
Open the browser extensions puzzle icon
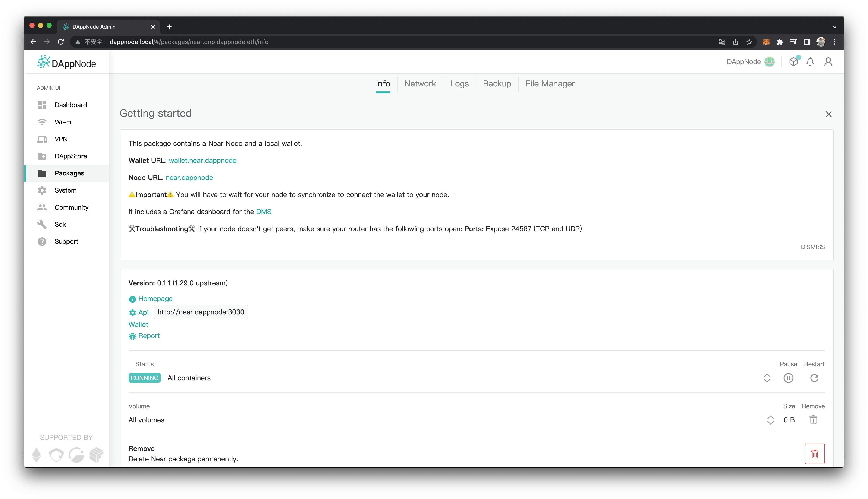780,42
